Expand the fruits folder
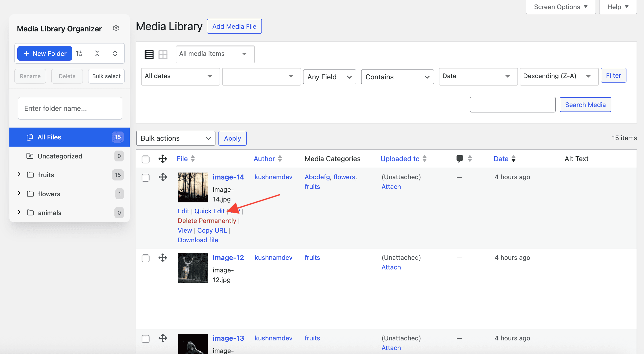This screenshot has width=644, height=354. pos(19,175)
